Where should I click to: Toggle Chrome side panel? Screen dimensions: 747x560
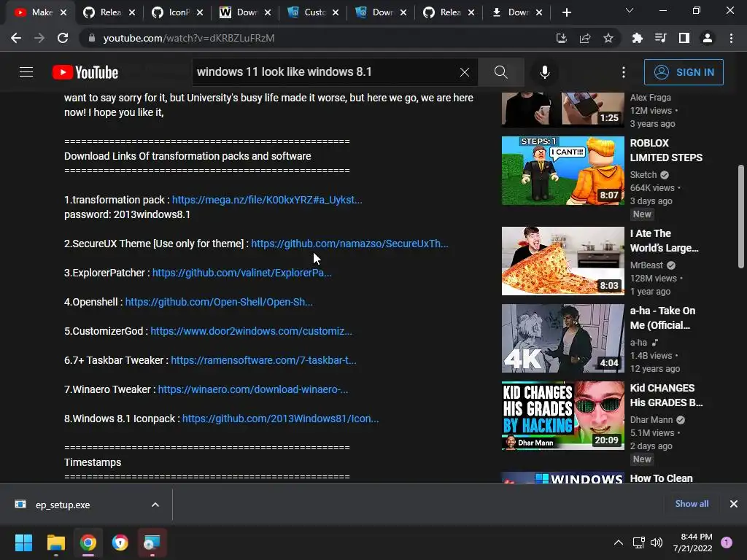(x=684, y=38)
